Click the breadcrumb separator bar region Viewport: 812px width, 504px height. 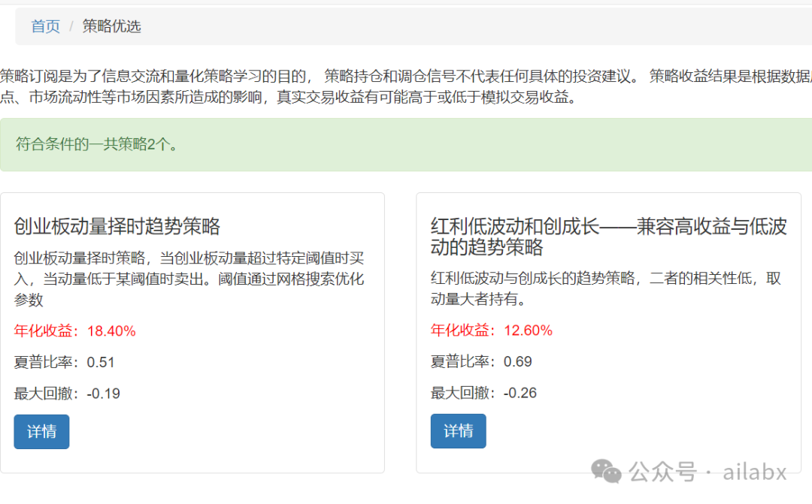(71, 26)
